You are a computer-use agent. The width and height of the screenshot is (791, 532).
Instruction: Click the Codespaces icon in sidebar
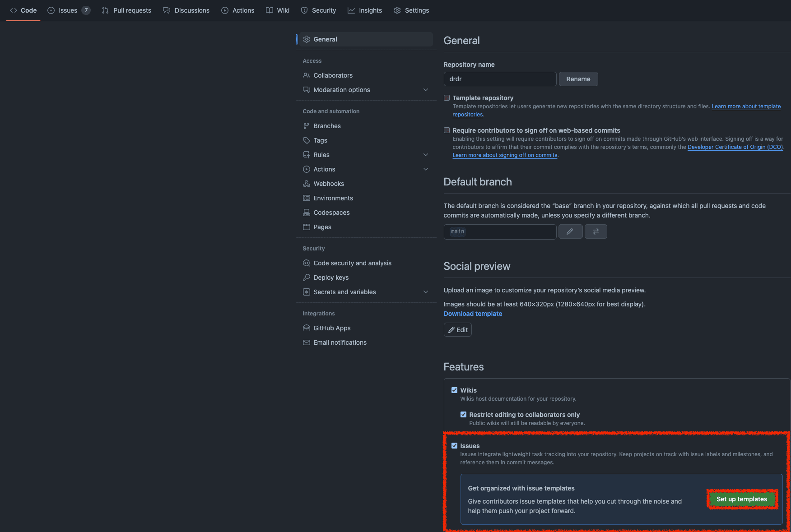coord(307,213)
